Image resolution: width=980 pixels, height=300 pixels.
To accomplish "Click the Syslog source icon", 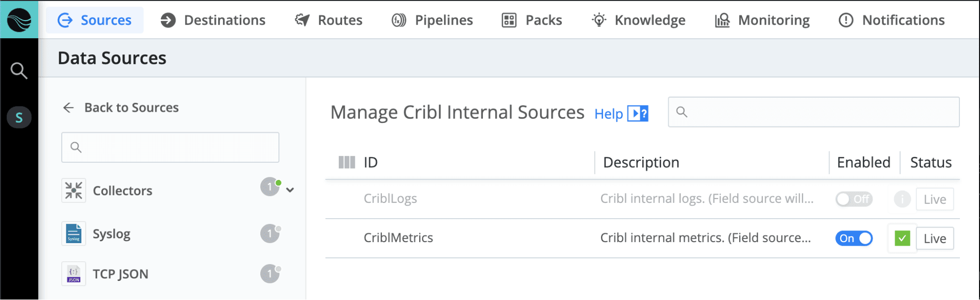I will point(74,234).
